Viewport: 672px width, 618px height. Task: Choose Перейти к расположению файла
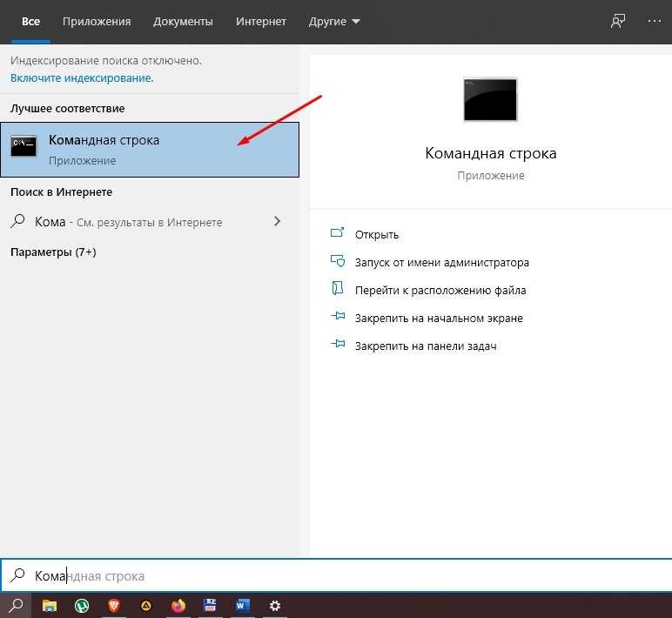(440, 291)
